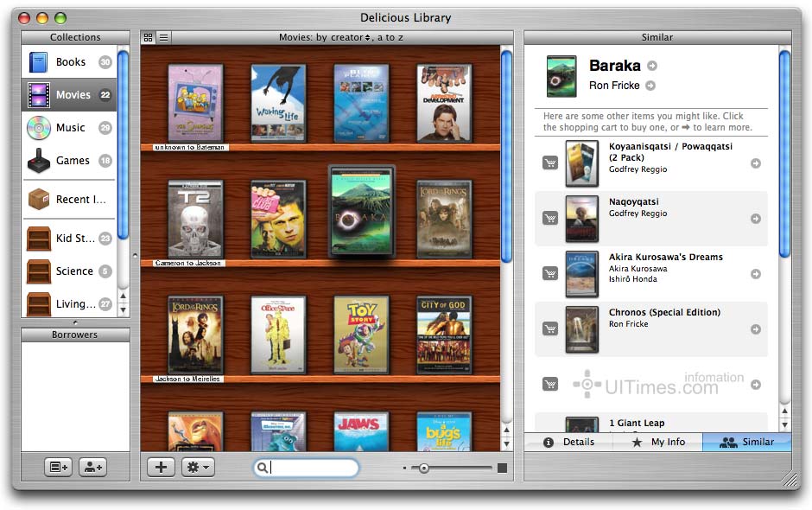Select the City of God cover
The image size is (812, 510).
[444, 335]
